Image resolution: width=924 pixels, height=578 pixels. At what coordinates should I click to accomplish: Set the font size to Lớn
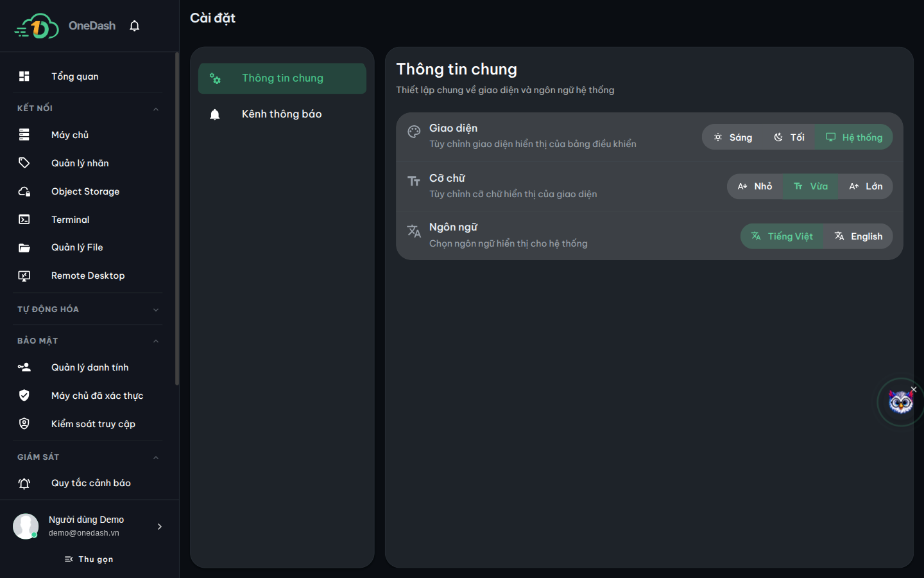866,186
